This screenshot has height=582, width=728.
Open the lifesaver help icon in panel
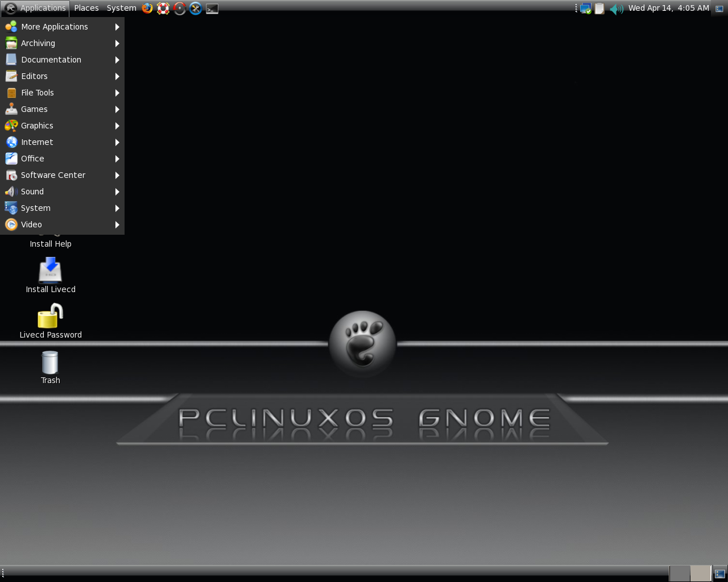[x=163, y=8]
